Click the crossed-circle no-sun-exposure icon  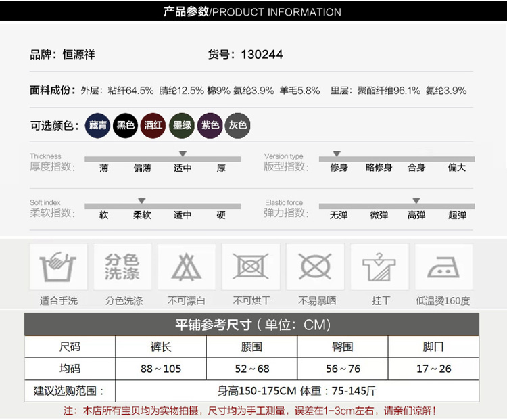(x=315, y=266)
